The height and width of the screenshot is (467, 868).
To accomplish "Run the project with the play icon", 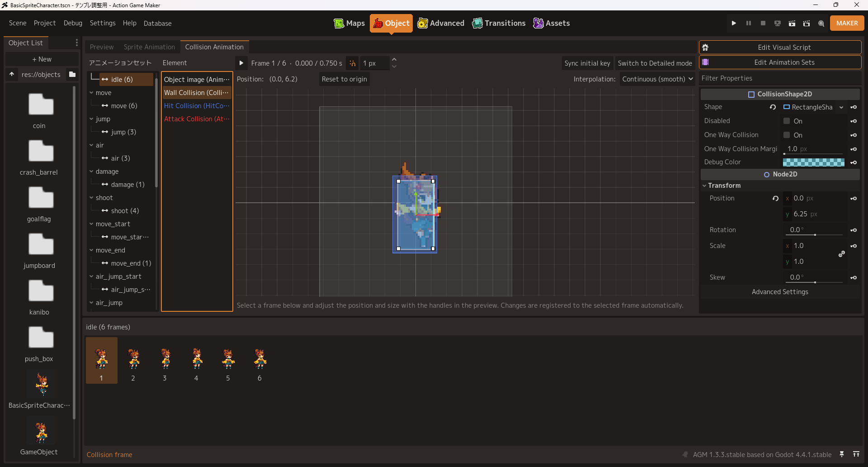I will click(x=734, y=23).
